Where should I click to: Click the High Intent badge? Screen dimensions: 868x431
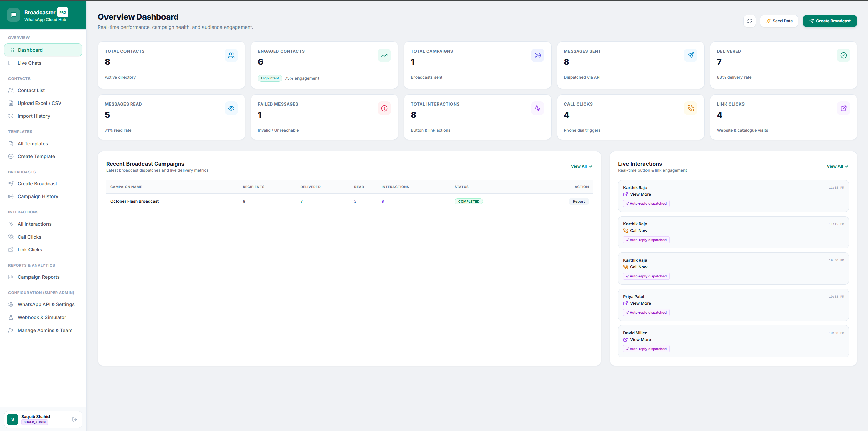(x=270, y=78)
